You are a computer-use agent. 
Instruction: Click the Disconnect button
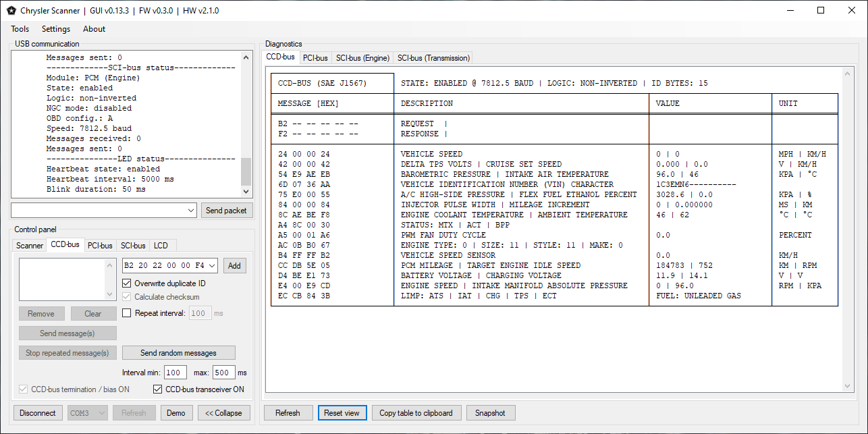point(38,413)
